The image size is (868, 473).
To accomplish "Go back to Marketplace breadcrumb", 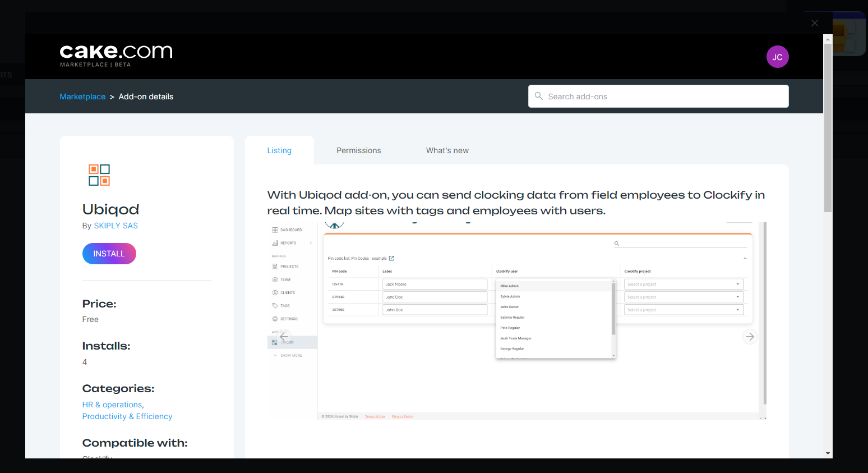I will pyautogui.click(x=82, y=97).
